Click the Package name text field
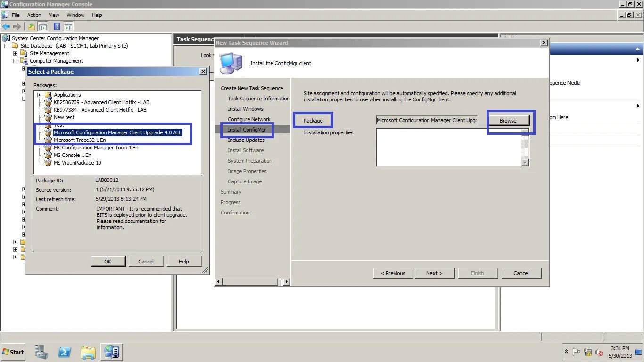 pyautogui.click(x=427, y=121)
